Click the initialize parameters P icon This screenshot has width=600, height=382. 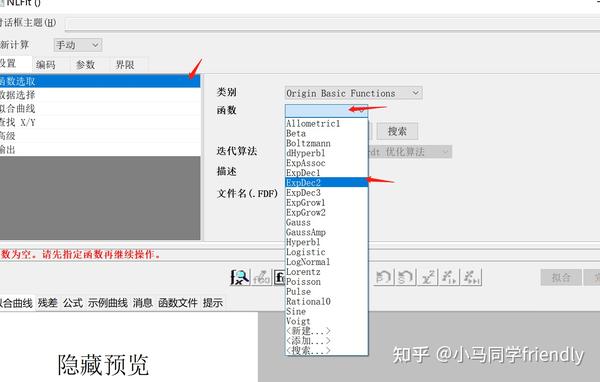click(384, 277)
